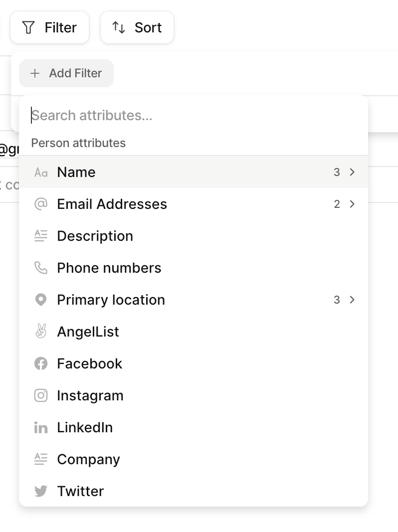This screenshot has width=398, height=532.
Task: Click the description text-lines icon
Action: point(41,236)
